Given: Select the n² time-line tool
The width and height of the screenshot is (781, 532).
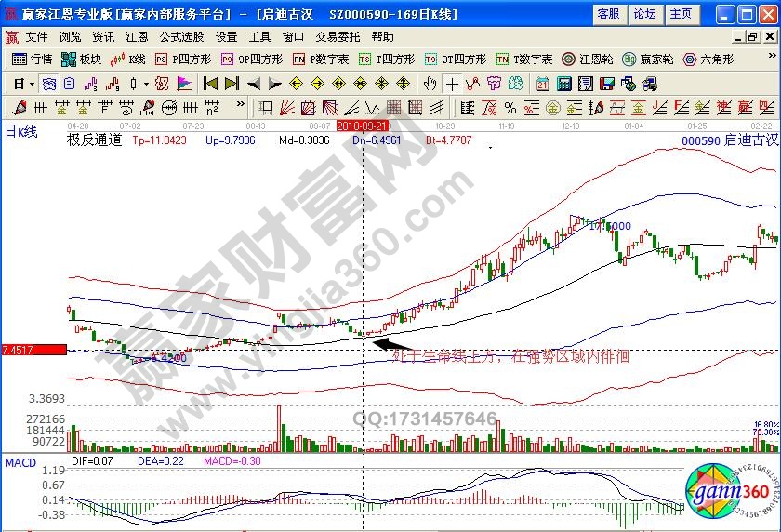Looking at the screenshot, I should (212, 108).
